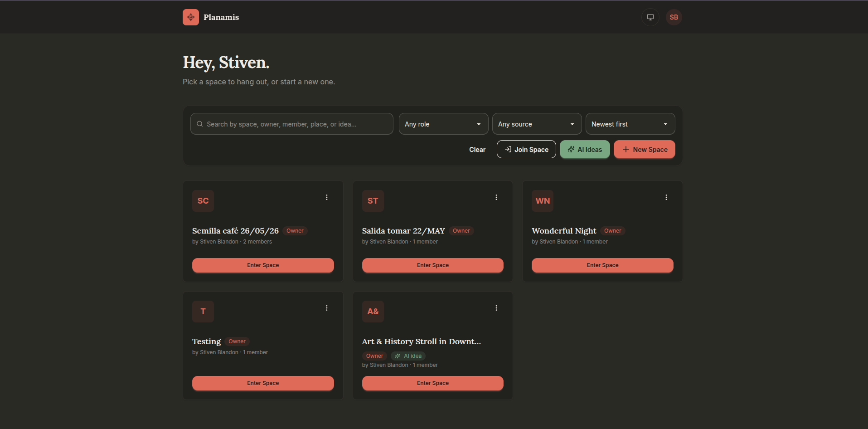Image resolution: width=868 pixels, height=429 pixels.
Task: Open options menu for Testing card
Action: coord(326,308)
